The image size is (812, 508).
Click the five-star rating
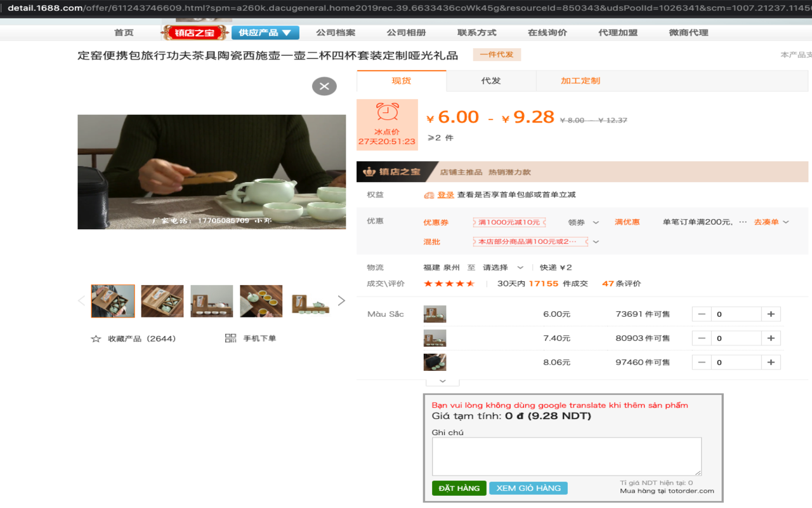click(x=449, y=284)
